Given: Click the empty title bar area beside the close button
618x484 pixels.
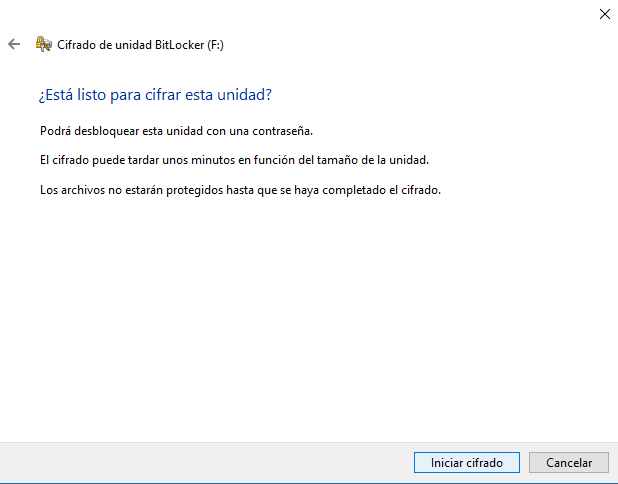Looking at the screenshot, I should pos(300,14).
